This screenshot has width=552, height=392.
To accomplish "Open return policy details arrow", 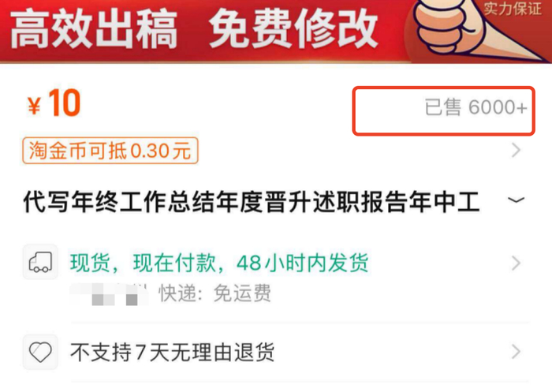I will click(516, 352).
